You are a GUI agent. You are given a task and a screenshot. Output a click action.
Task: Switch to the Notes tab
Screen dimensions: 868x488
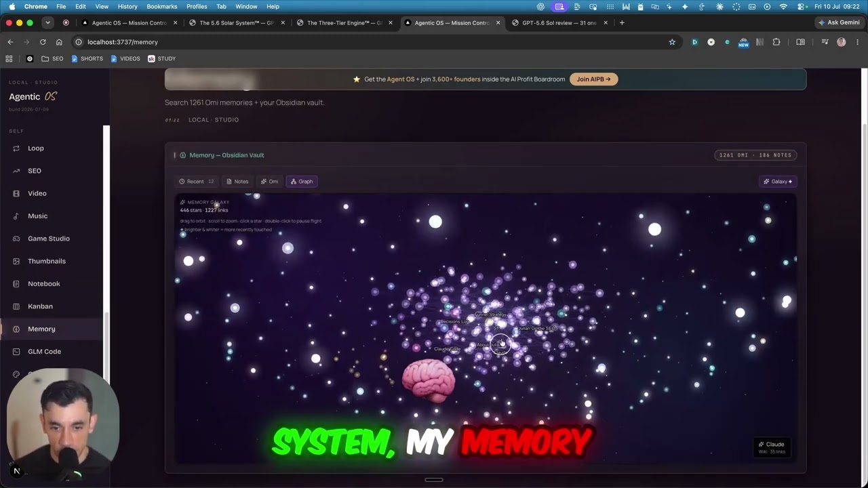[237, 181]
